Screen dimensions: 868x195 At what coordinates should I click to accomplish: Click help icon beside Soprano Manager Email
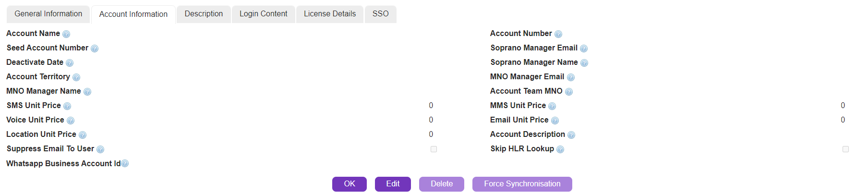(x=584, y=49)
